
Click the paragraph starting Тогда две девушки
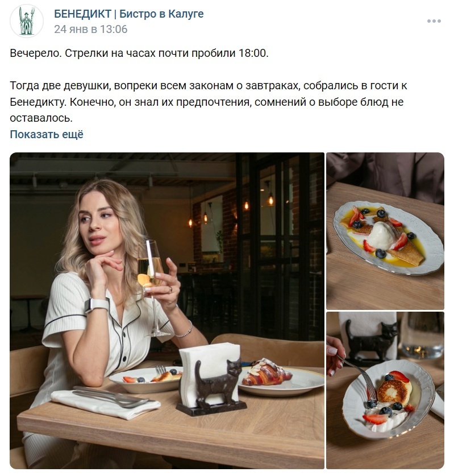[208, 102]
